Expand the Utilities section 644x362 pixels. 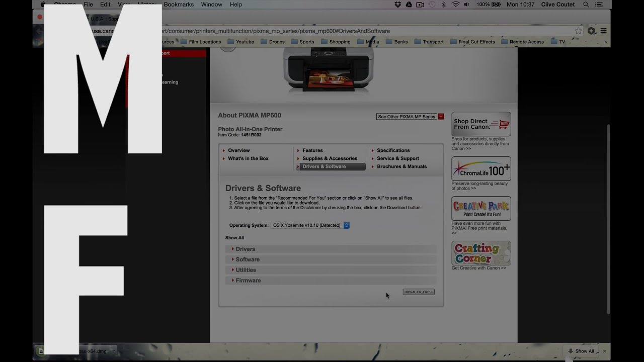331,270
